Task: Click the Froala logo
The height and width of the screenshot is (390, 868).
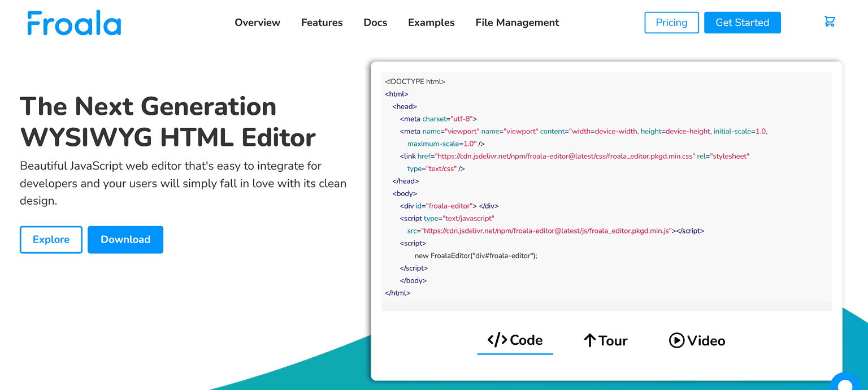Action: (74, 23)
